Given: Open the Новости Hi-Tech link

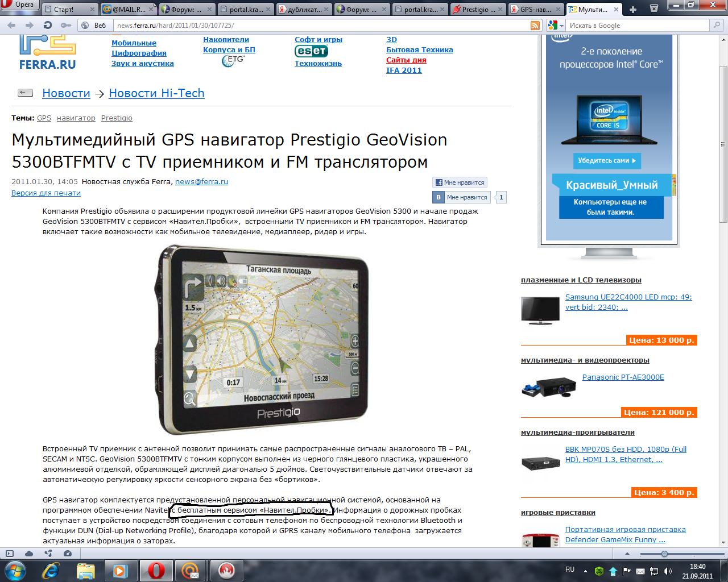Looking at the screenshot, I should (156, 93).
